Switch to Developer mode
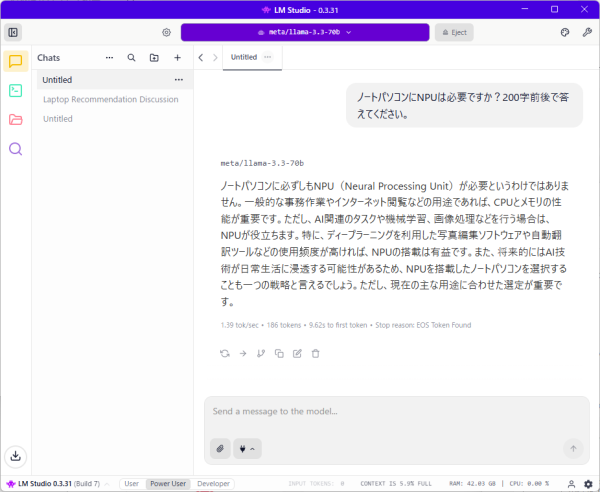Viewport: 600px width, 492px height. coord(213,483)
